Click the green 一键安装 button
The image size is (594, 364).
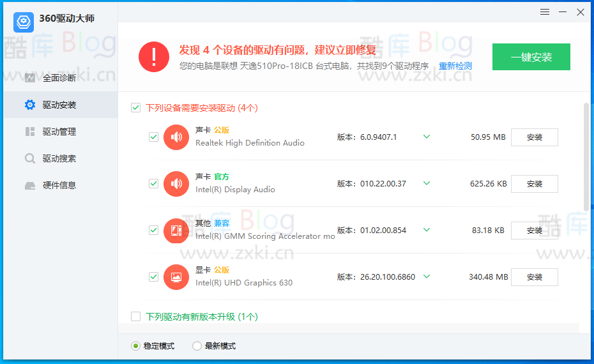tap(531, 57)
